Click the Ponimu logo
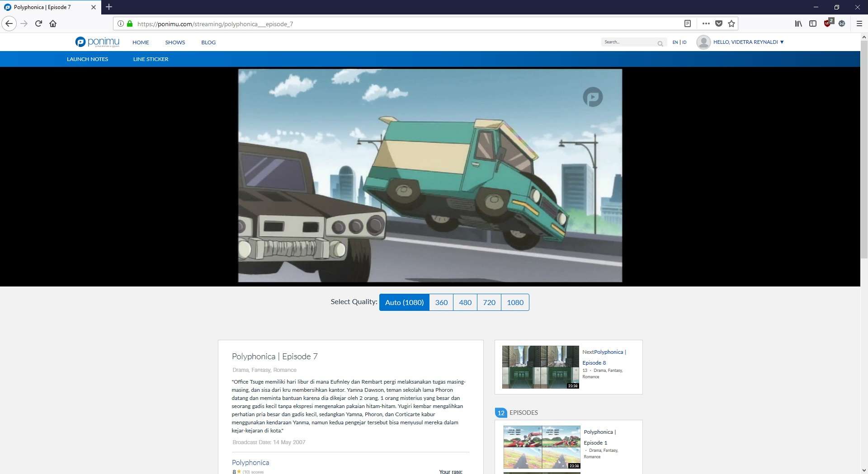 97,42
